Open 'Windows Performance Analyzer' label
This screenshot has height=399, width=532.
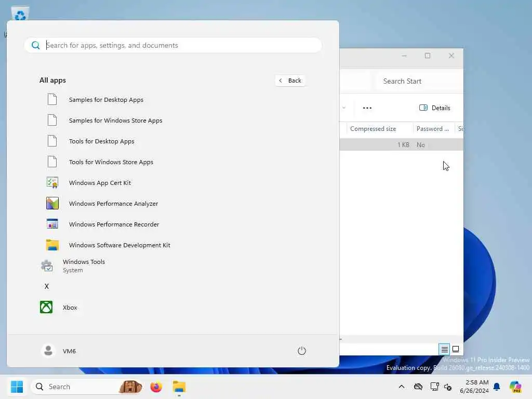click(x=113, y=204)
